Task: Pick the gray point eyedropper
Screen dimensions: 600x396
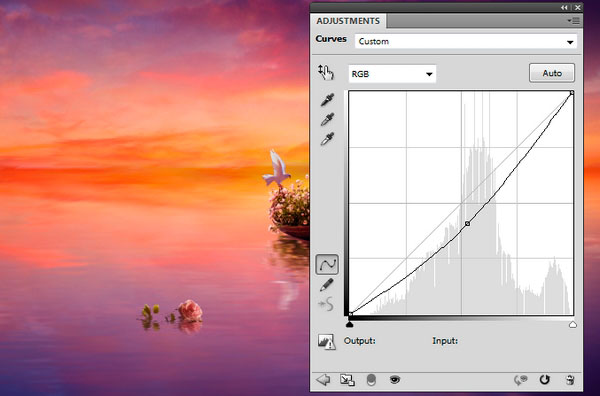Action: [x=327, y=119]
